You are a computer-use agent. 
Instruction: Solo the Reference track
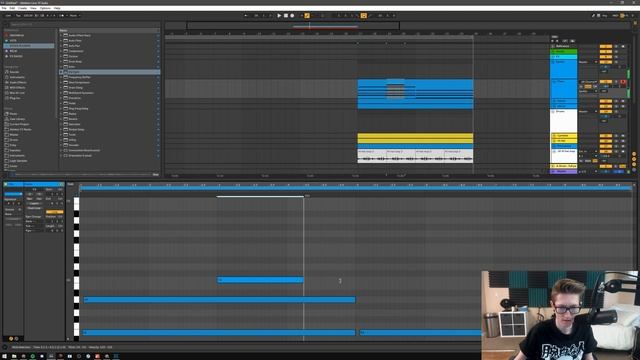click(617, 47)
